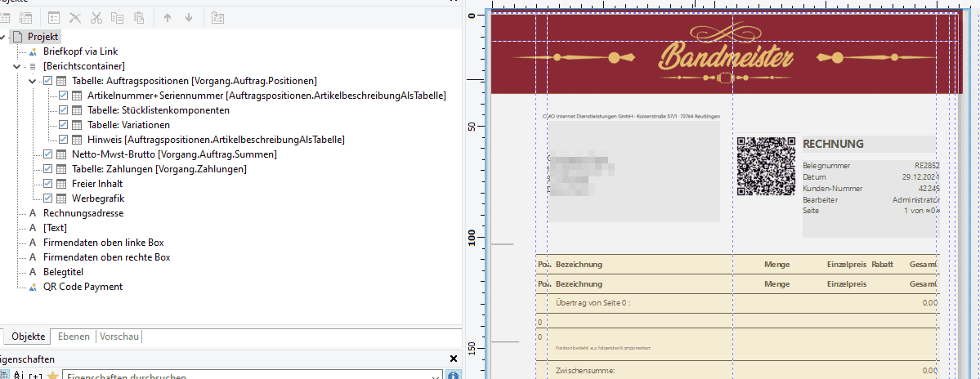Toggle checkbox for Hinweis table
Image resolution: width=980 pixels, height=379 pixels.
coord(64,139)
